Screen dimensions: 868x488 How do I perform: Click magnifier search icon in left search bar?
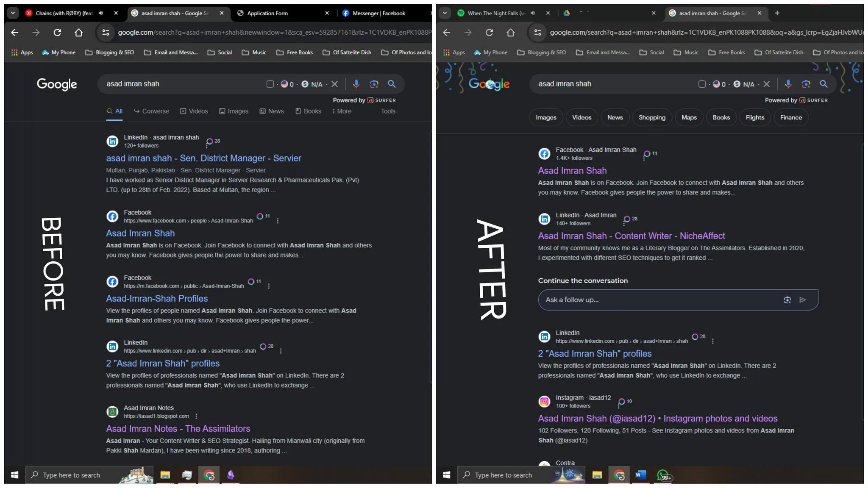pos(392,84)
